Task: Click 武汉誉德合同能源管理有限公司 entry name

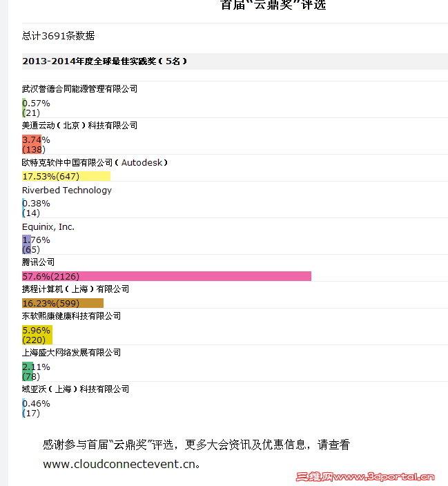Action: point(79,89)
